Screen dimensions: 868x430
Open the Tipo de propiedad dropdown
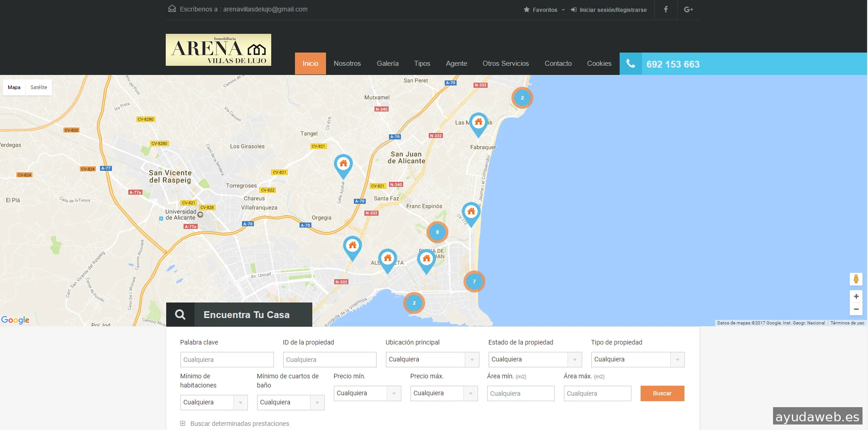coord(637,360)
